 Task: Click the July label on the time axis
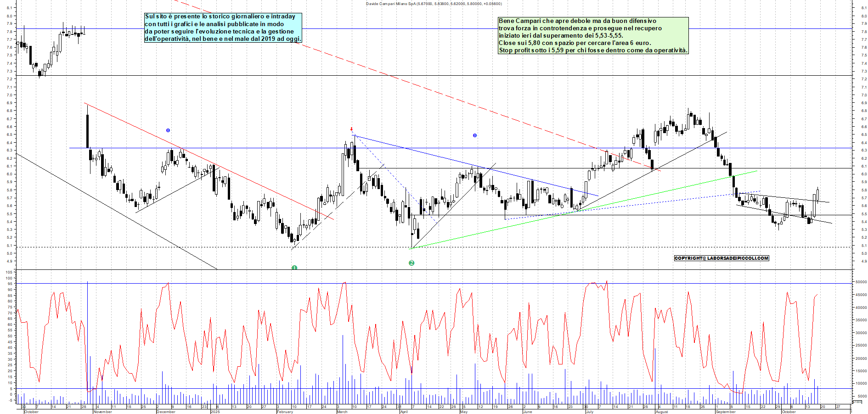pyautogui.click(x=590, y=412)
